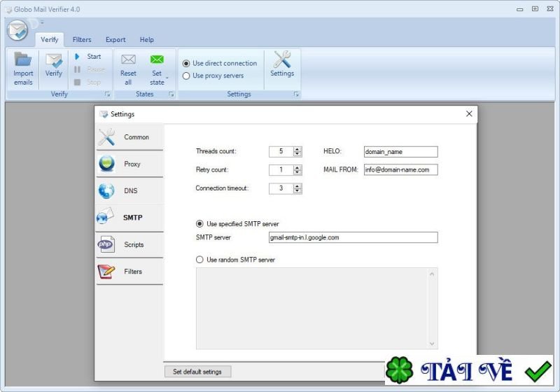This screenshot has width=560, height=392.
Task: Click the Stop square icon
Action: coord(77,82)
